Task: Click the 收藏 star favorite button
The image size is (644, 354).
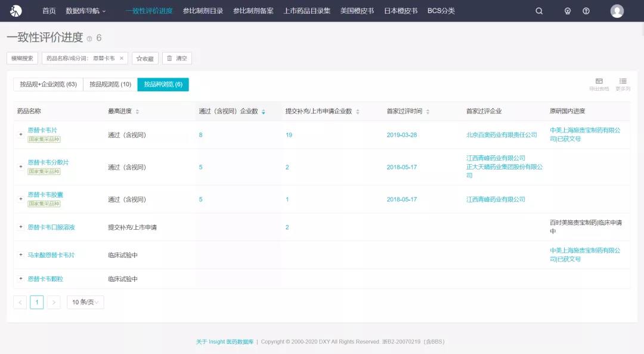Action: click(x=145, y=59)
